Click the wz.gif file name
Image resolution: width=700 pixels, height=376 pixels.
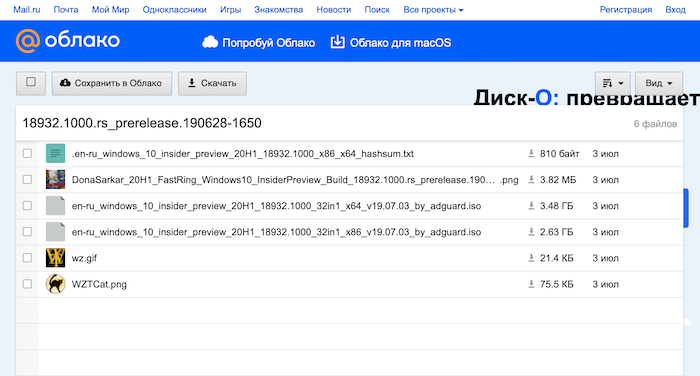click(84, 258)
